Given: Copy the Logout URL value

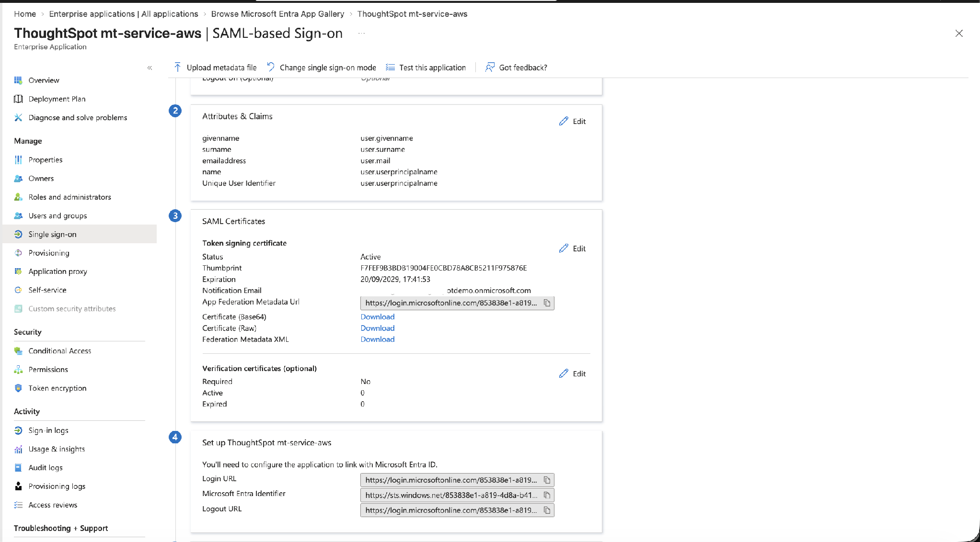Looking at the screenshot, I should click(547, 510).
